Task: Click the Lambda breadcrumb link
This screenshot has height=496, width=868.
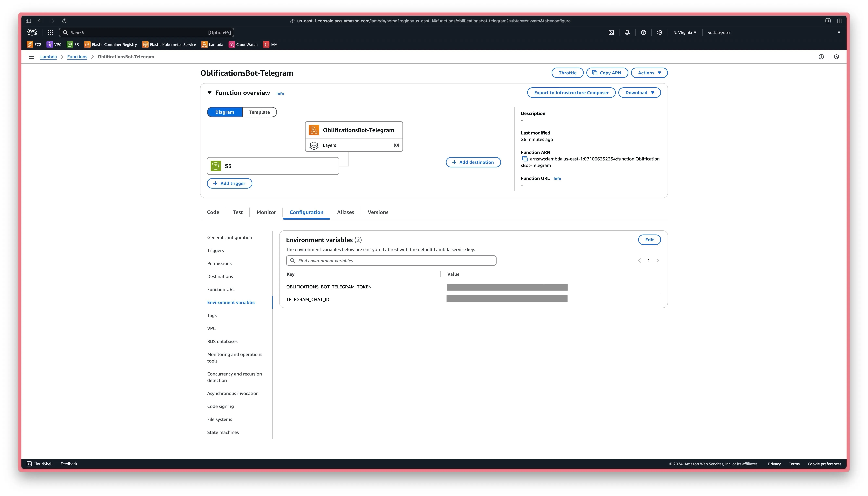Action: pos(48,57)
